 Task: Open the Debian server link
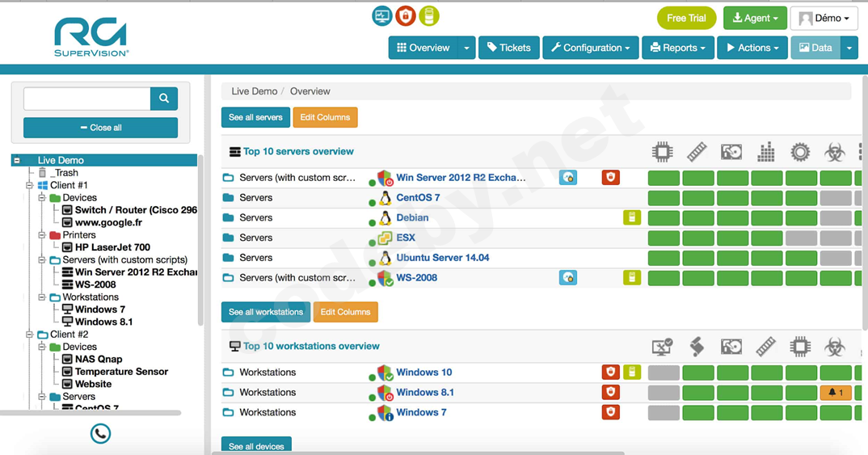pyautogui.click(x=412, y=217)
